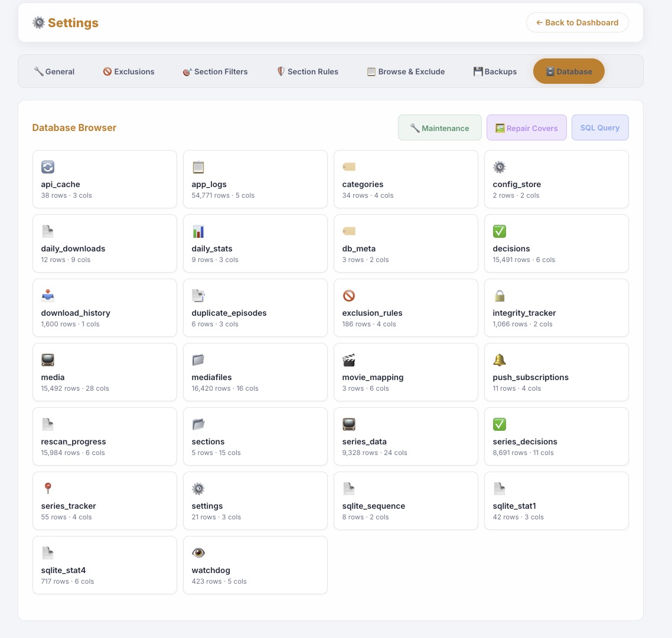Click the daily_stats bar chart icon
The image size is (672, 638).
(x=198, y=231)
